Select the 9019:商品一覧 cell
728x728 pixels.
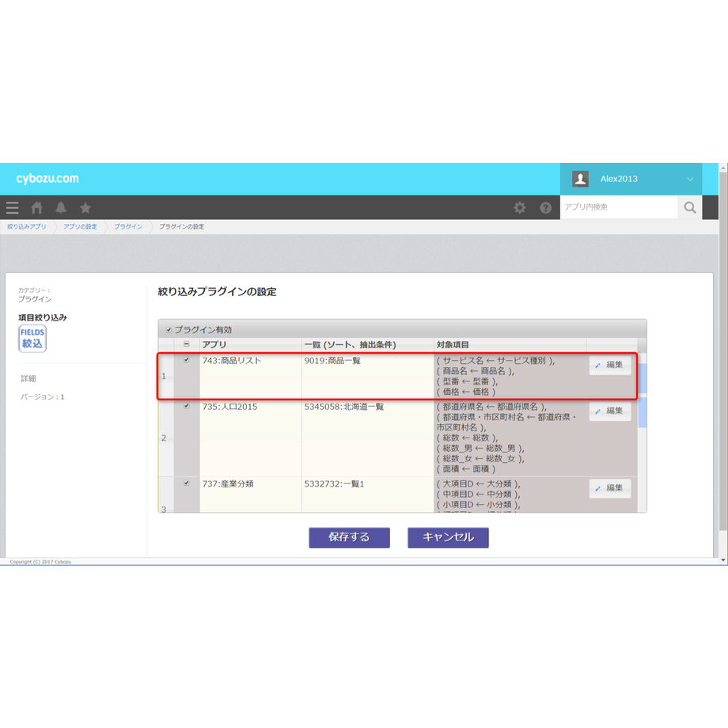click(368, 376)
